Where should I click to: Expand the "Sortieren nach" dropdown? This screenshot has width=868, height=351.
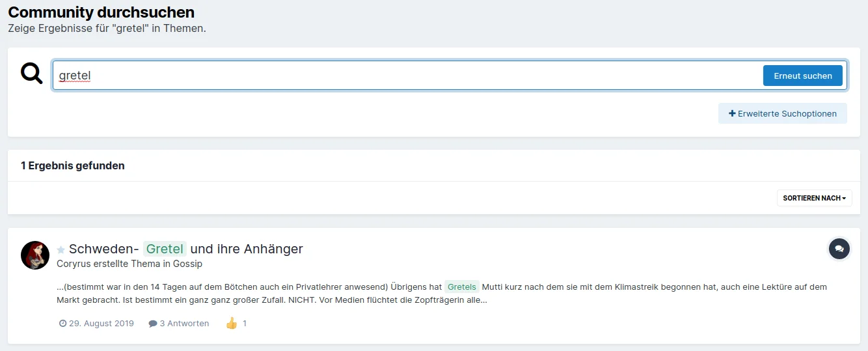point(813,198)
